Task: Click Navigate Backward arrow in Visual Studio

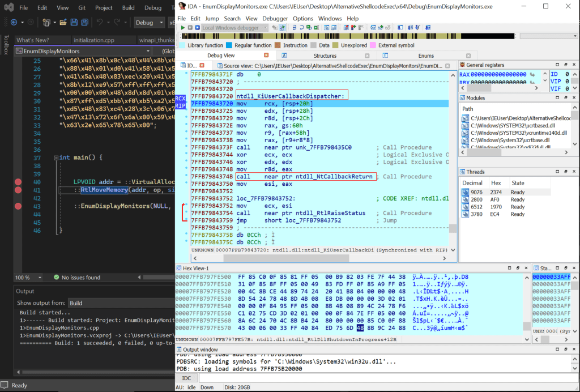Action: pyautogui.click(x=13, y=23)
